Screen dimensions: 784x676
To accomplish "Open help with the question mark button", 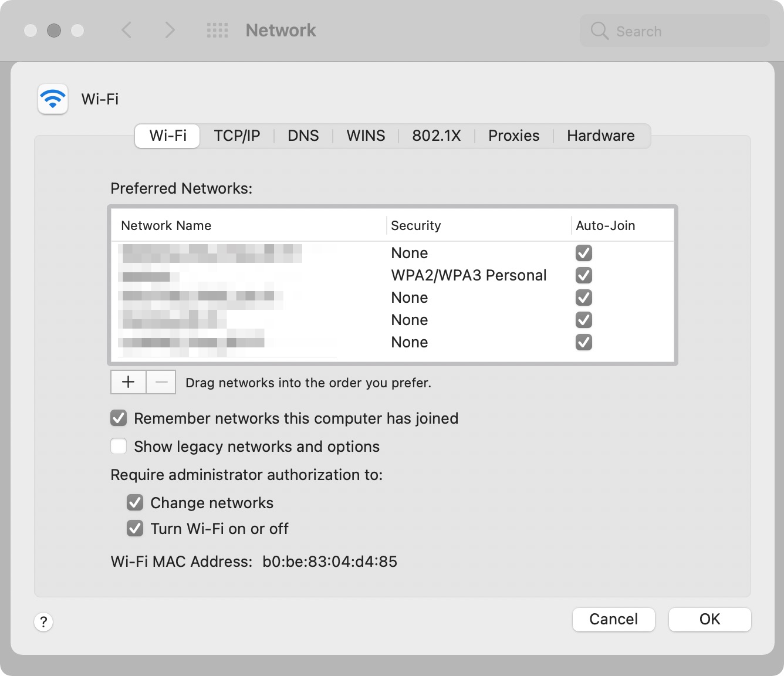I will (x=43, y=622).
